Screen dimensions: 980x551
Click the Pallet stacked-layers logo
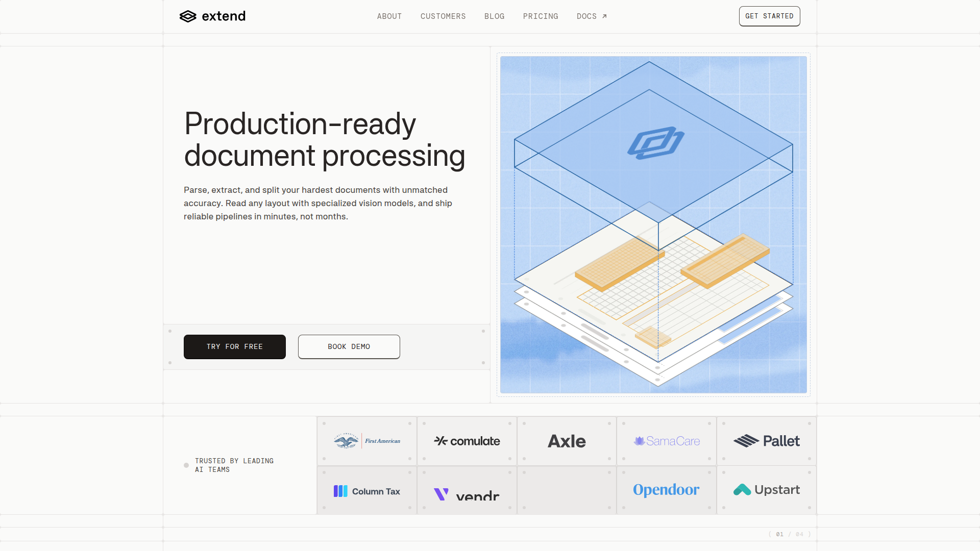tap(746, 441)
